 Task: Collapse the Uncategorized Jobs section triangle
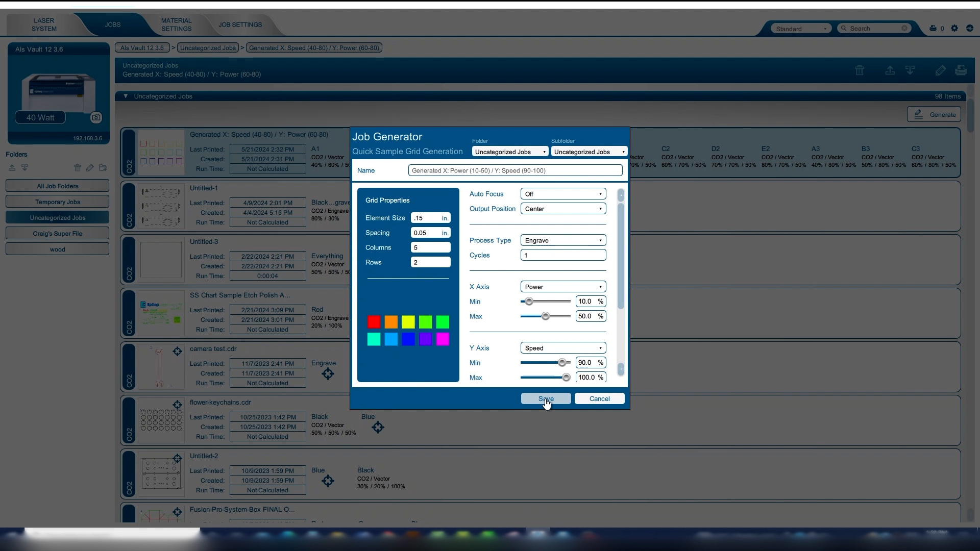click(125, 96)
